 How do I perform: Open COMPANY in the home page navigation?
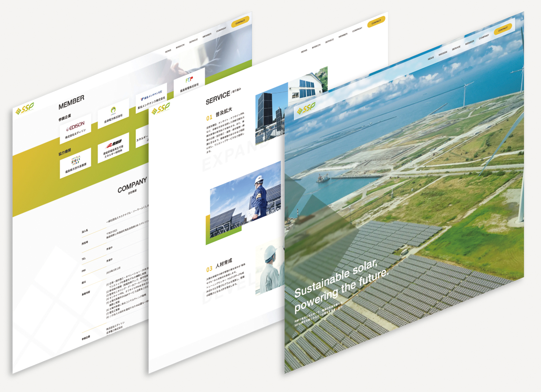pos(484,37)
